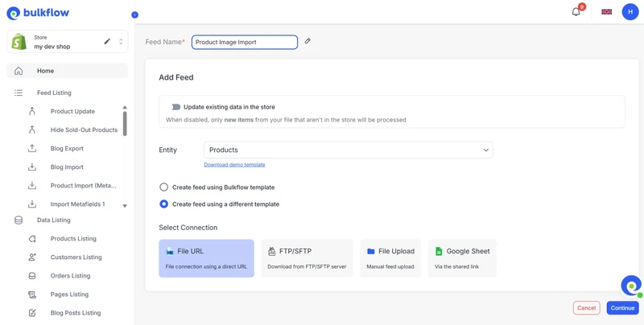Click import icon beside Product Import

pyautogui.click(x=32, y=186)
